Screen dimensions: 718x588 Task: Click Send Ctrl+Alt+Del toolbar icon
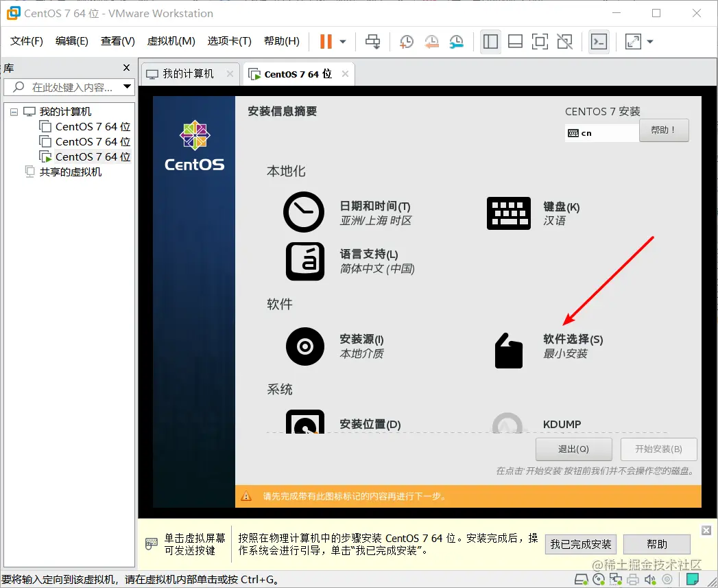pos(372,42)
